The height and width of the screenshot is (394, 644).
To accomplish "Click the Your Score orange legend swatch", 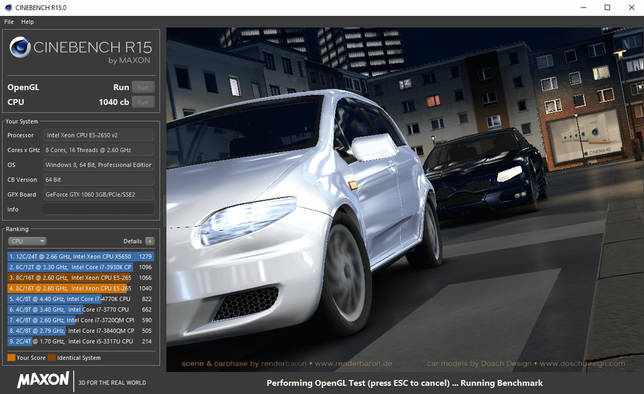I will [x=11, y=357].
